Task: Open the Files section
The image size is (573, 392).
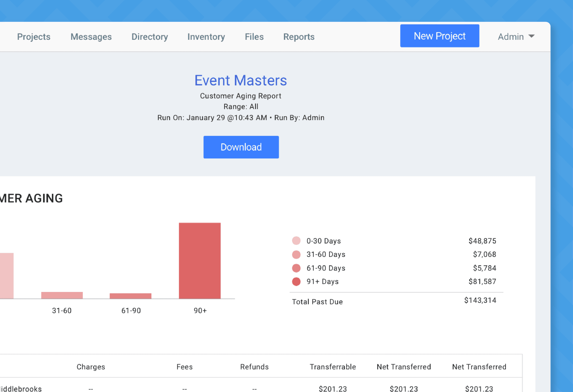Action: click(x=254, y=37)
